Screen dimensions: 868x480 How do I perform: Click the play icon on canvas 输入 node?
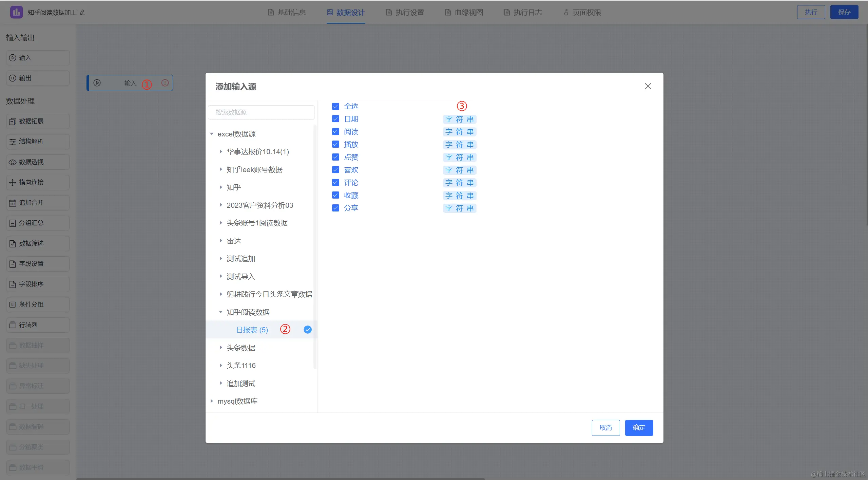(97, 83)
